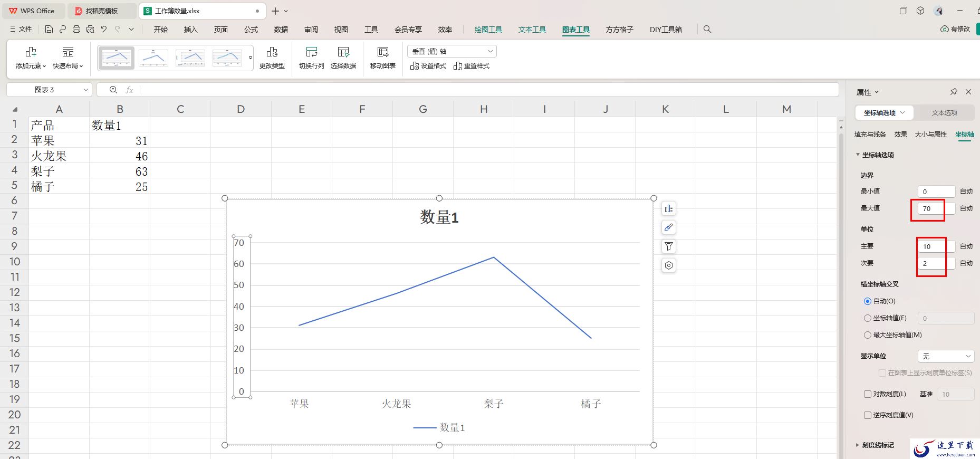Click the 切换行列 switch row/column icon
This screenshot has width=980, height=459.
point(311,58)
